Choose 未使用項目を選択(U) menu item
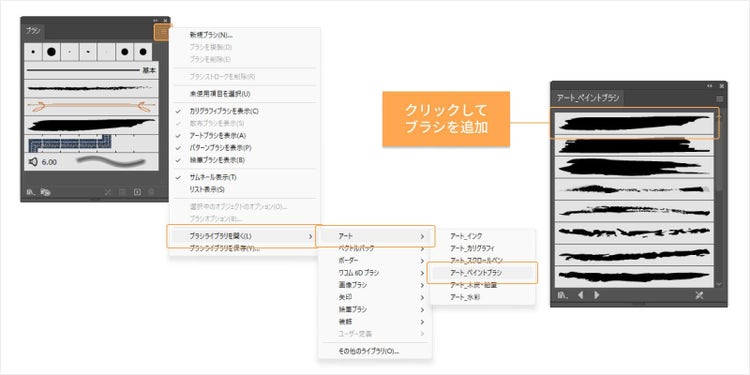The width and height of the screenshot is (750, 375). (x=220, y=94)
